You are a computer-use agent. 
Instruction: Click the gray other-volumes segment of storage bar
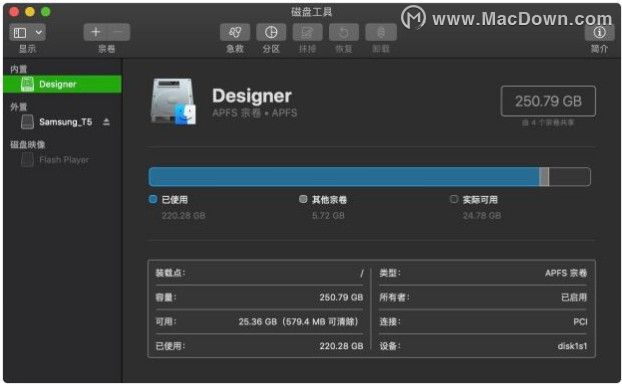coord(544,177)
